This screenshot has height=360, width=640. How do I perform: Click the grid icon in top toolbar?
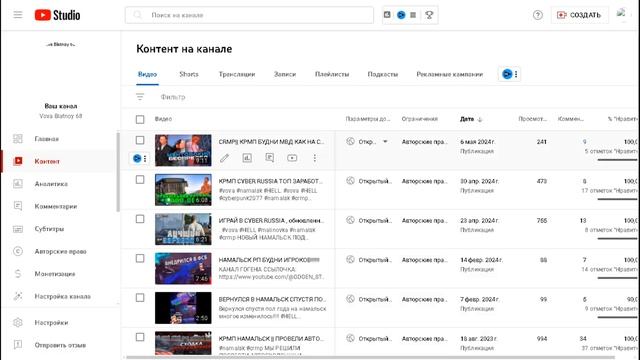point(413,15)
